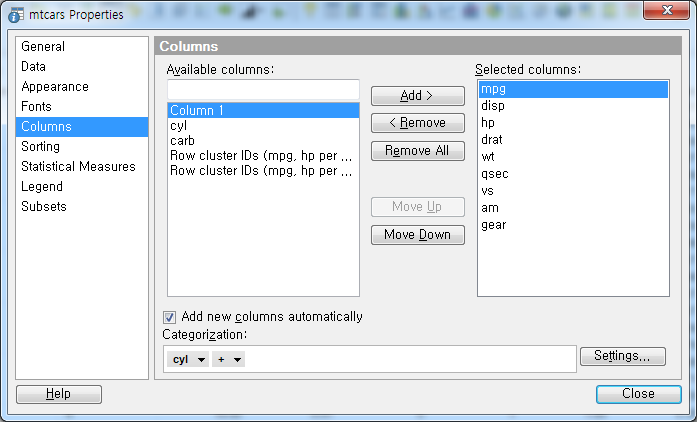Switch to the Appearance section
The width and height of the screenshot is (697, 422).
point(55,87)
